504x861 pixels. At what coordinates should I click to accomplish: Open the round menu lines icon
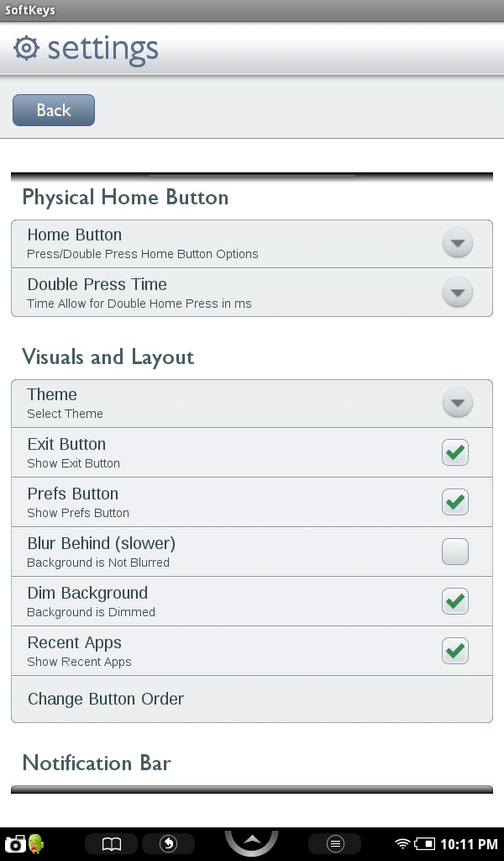(x=334, y=843)
